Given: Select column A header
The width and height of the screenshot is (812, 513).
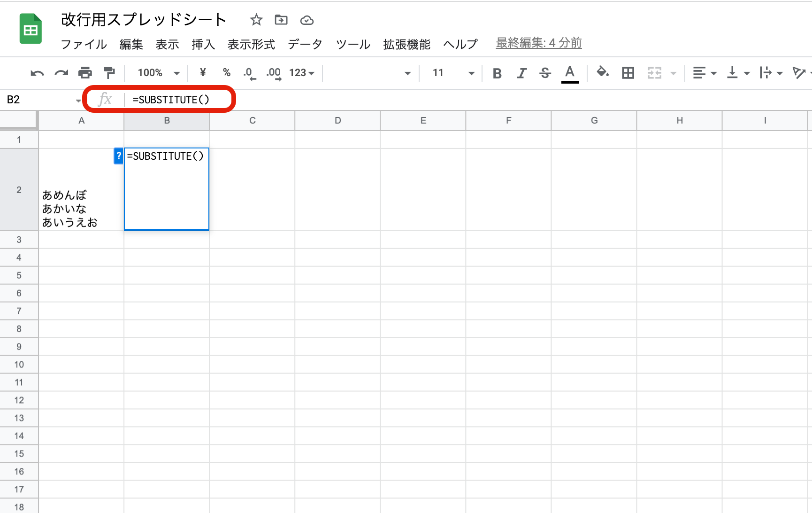Looking at the screenshot, I should pyautogui.click(x=81, y=121).
